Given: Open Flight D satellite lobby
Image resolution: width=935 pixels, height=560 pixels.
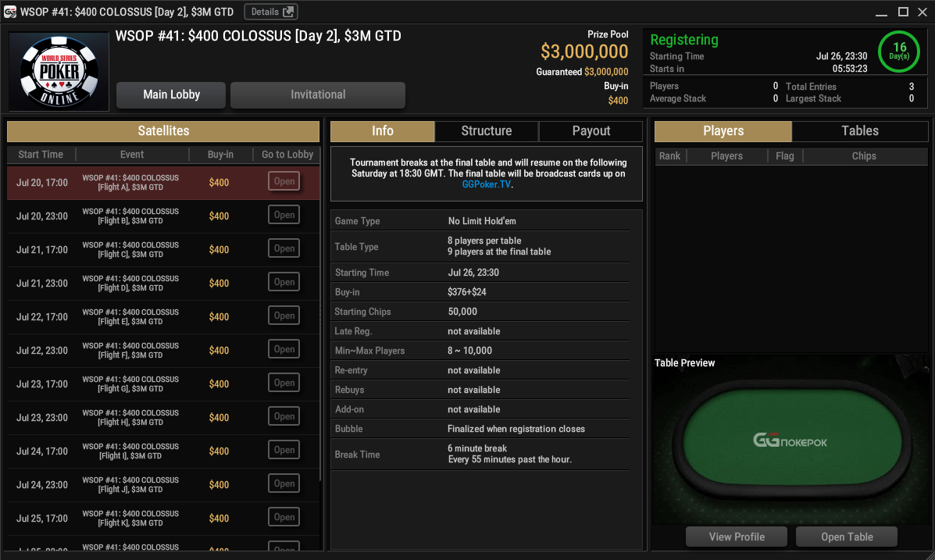Looking at the screenshot, I should point(284,282).
